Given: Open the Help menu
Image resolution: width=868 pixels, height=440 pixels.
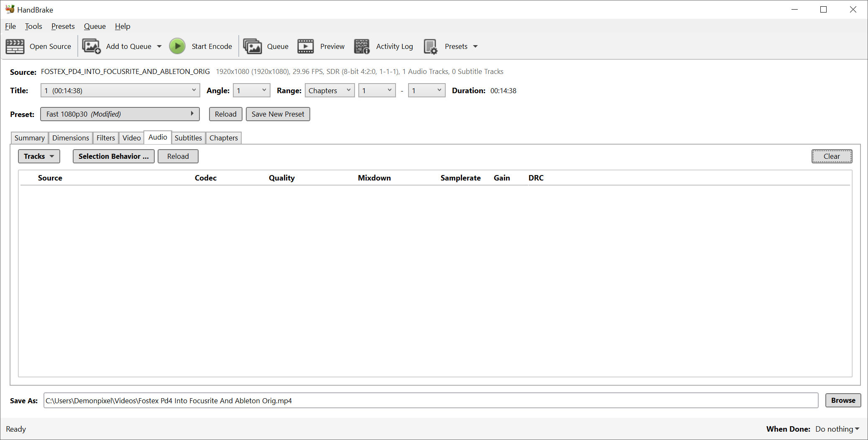Looking at the screenshot, I should point(123,26).
